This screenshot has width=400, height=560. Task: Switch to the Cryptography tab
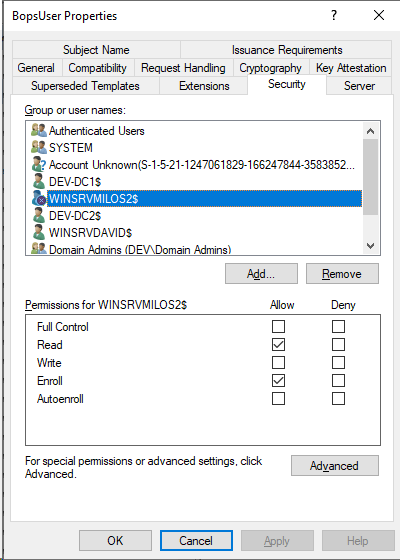coord(270,68)
